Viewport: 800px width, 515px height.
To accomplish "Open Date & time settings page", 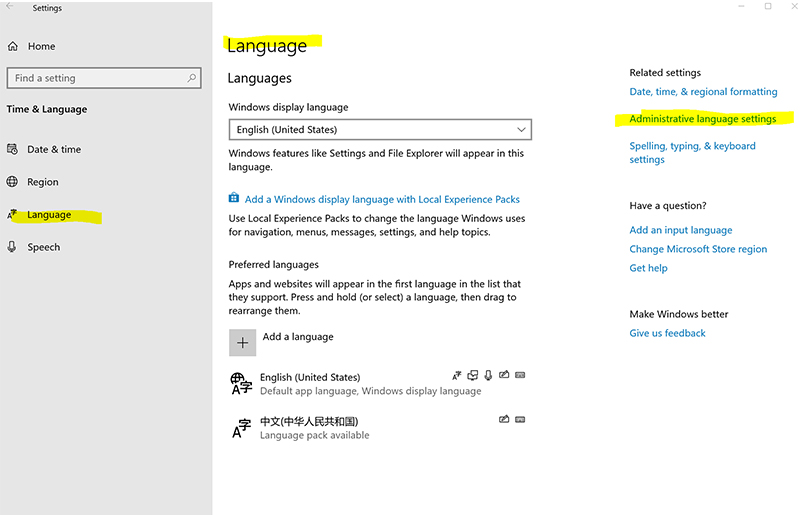I will pyautogui.click(x=54, y=150).
